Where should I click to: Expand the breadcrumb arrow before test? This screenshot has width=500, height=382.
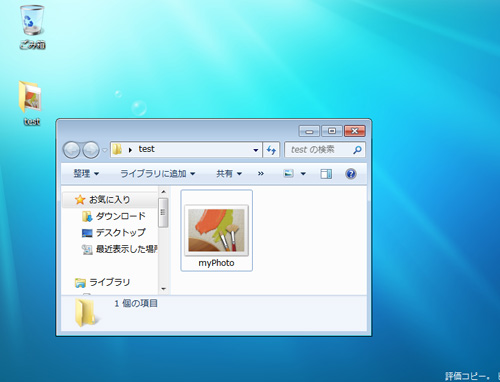point(130,150)
